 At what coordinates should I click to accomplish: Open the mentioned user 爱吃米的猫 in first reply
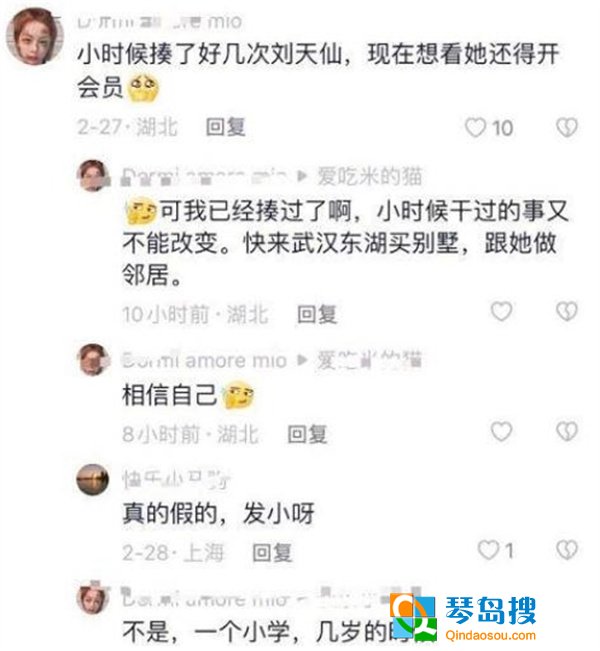[370, 176]
